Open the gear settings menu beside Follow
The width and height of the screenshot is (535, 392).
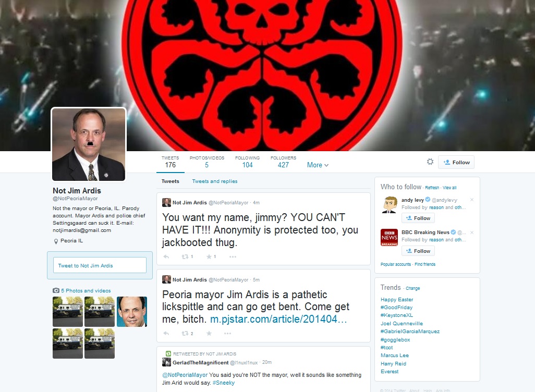[x=430, y=162]
